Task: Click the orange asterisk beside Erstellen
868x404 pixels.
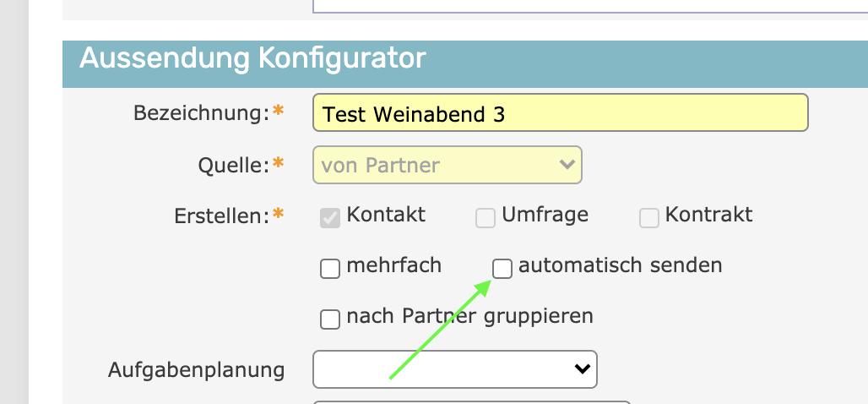Action: point(278,215)
